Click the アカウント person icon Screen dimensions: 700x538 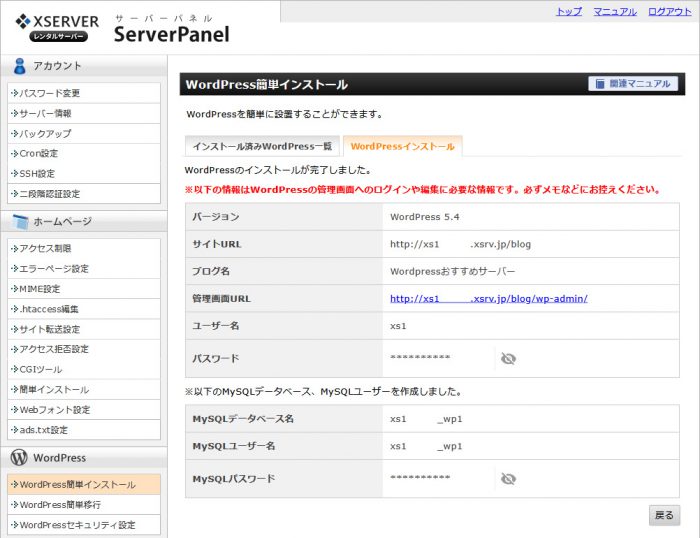[19, 66]
